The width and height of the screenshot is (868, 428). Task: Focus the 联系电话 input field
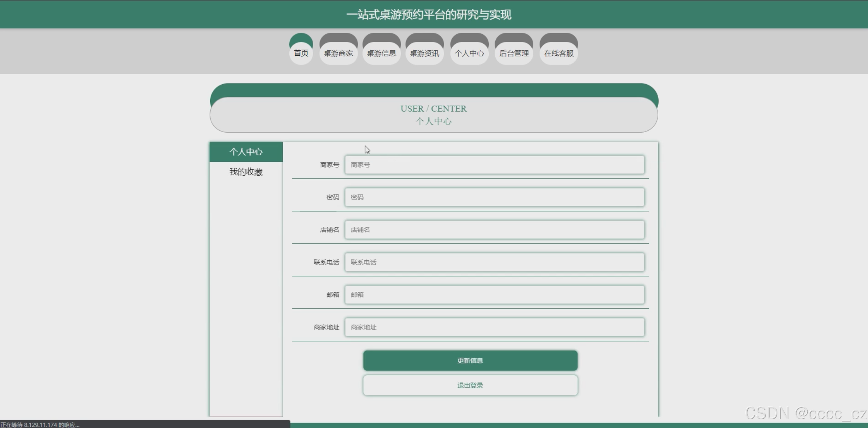click(x=494, y=262)
